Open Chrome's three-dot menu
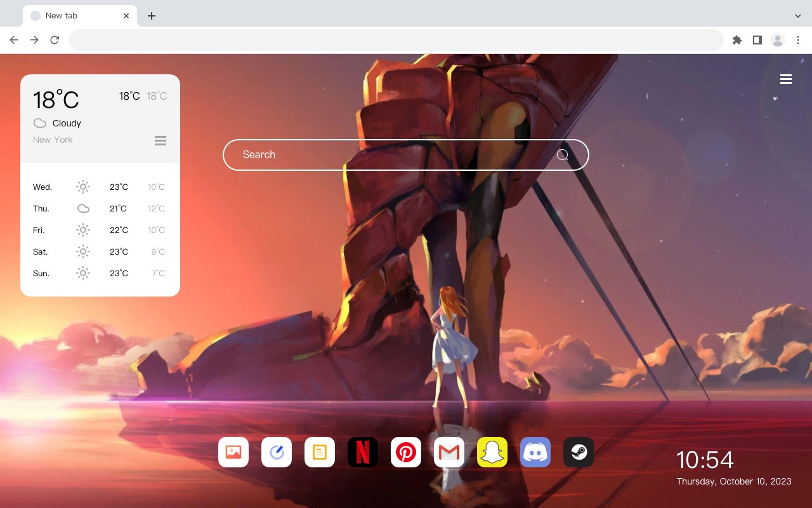The image size is (812, 508). (x=798, y=40)
